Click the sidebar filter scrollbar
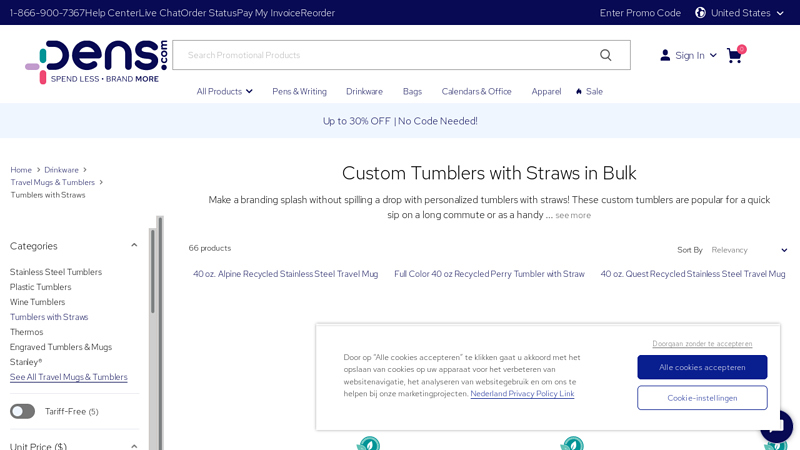 coord(153,272)
